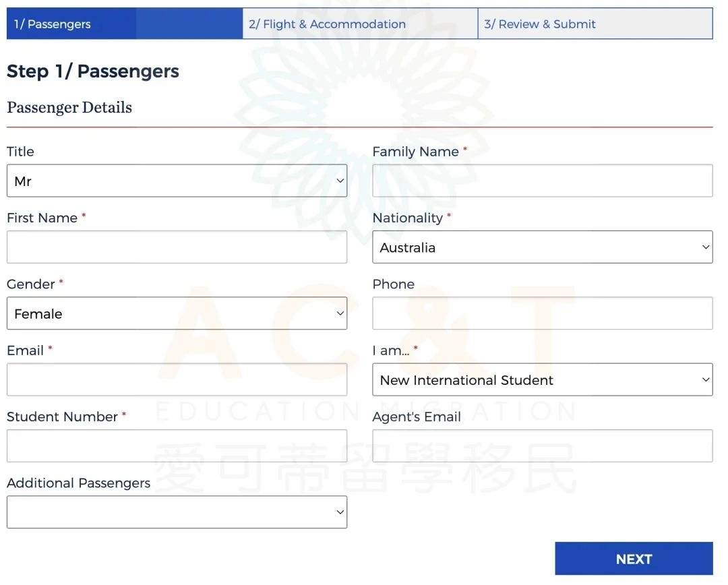Click the chevron arrow on the Nationality select
728x585 pixels.
pyautogui.click(x=705, y=247)
